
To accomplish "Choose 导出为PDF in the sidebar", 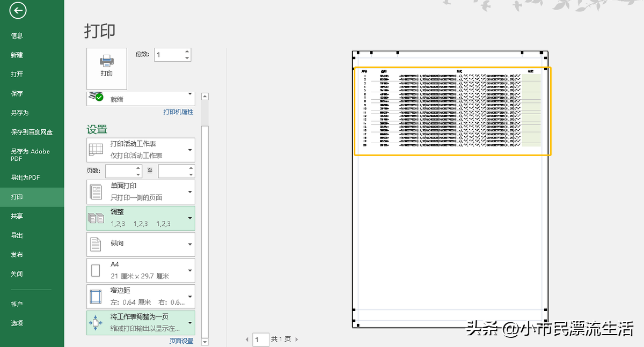I will pyautogui.click(x=25, y=178).
